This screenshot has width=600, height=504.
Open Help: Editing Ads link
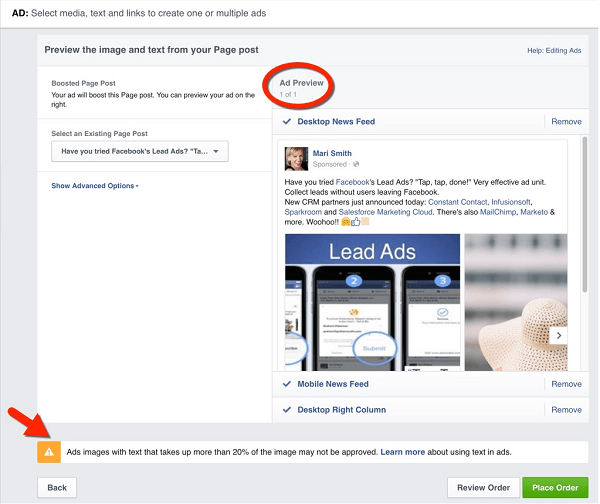pyautogui.click(x=554, y=51)
